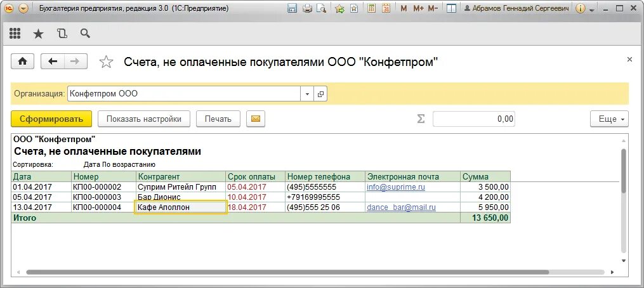Click the Sigma sum icon

tap(421, 119)
